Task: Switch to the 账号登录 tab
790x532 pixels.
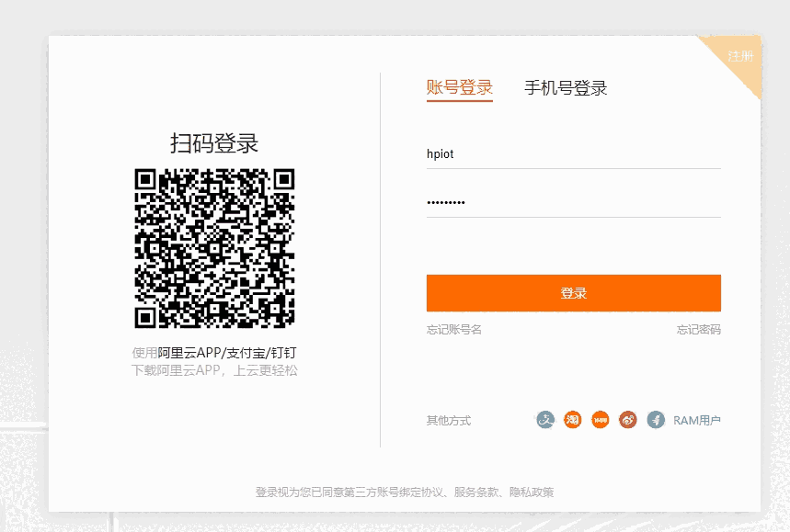Action: [459, 88]
